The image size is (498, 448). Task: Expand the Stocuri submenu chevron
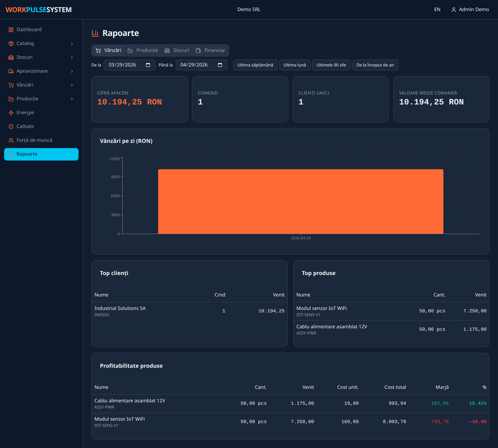tap(72, 57)
